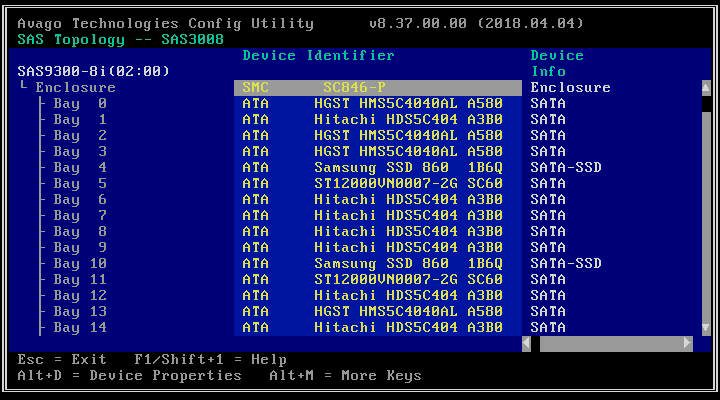The width and height of the screenshot is (720, 400).
Task: Open Help via F1/Shift+1 footer hint
Action: (x=210, y=360)
